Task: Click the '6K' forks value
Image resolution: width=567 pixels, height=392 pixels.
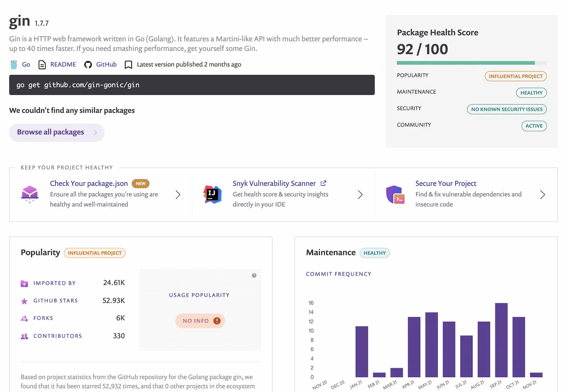Action: click(120, 318)
